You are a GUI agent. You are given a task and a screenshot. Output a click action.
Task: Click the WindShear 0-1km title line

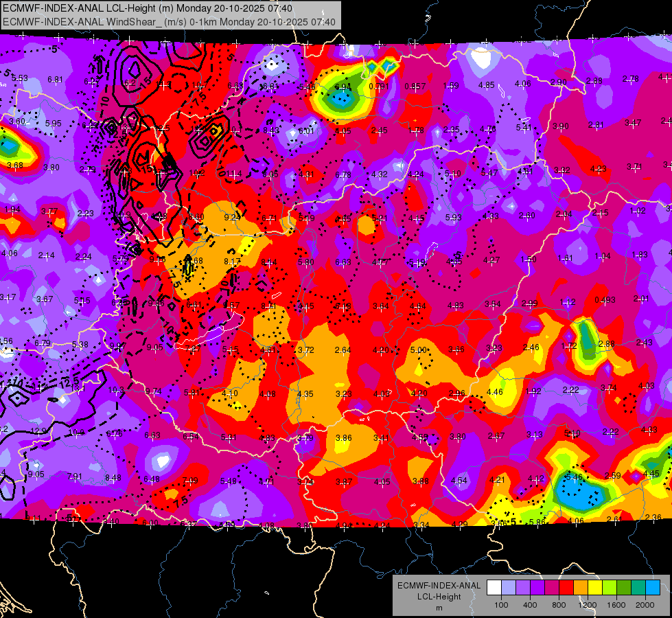click(169, 22)
